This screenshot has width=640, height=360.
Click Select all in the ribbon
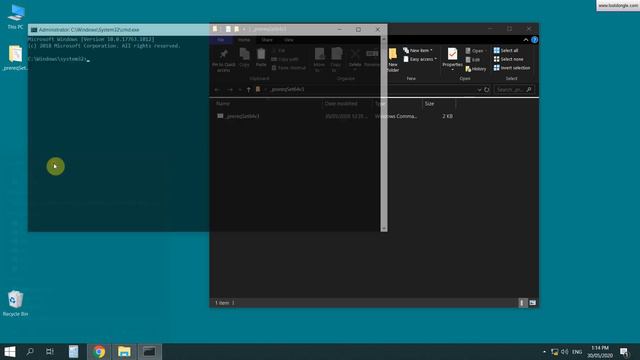tap(506, 50)
